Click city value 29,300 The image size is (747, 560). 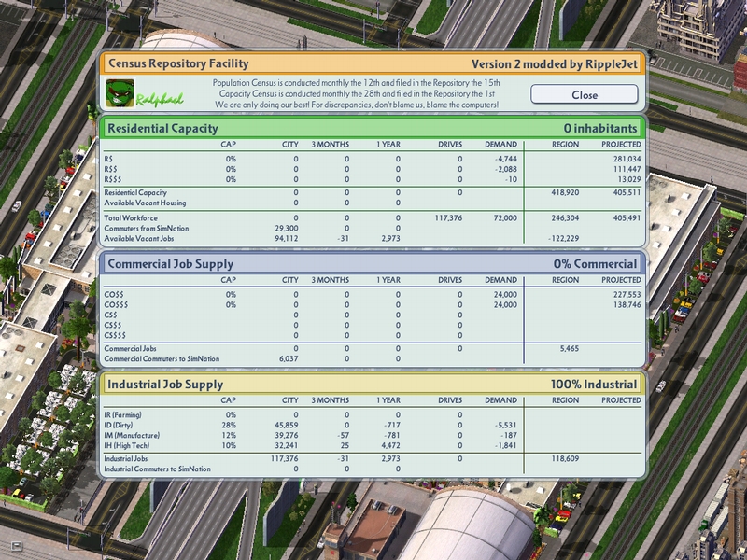[x=287, y=228]
